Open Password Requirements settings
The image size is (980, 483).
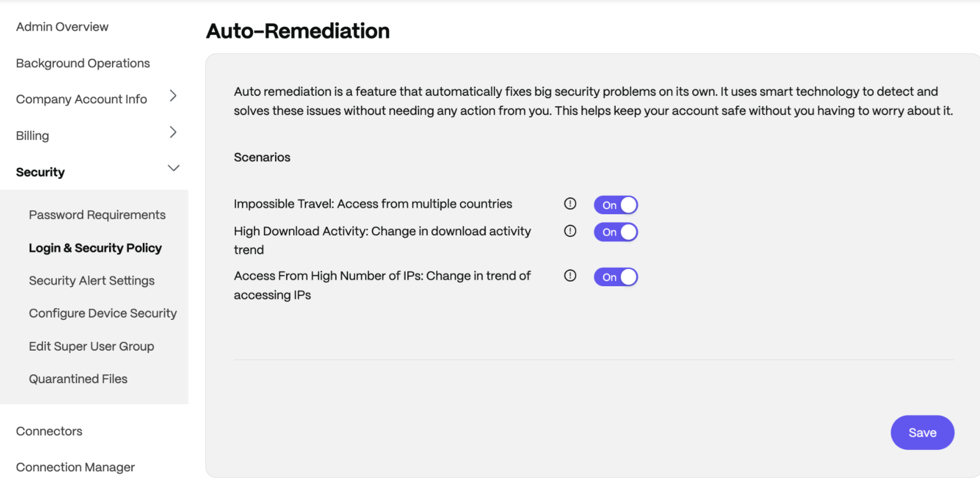97,215
